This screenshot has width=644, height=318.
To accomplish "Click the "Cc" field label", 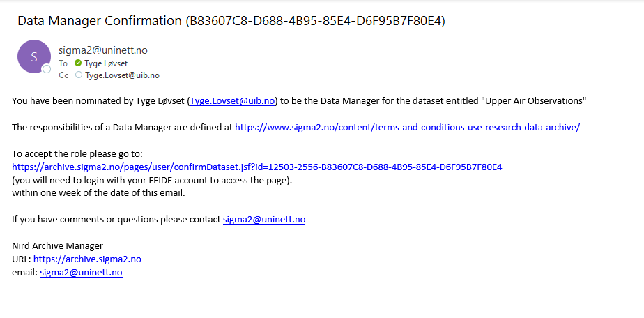I will point(63,75).
